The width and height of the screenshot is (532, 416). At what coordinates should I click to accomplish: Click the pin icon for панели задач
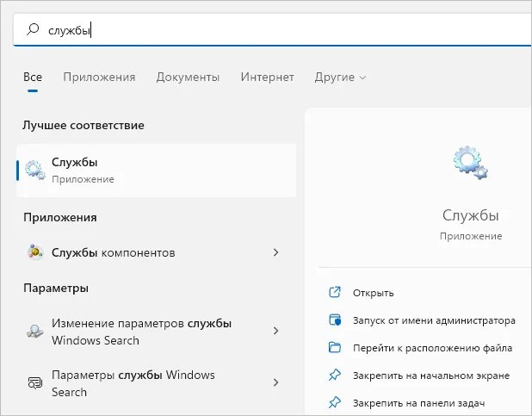pos(335,402)
